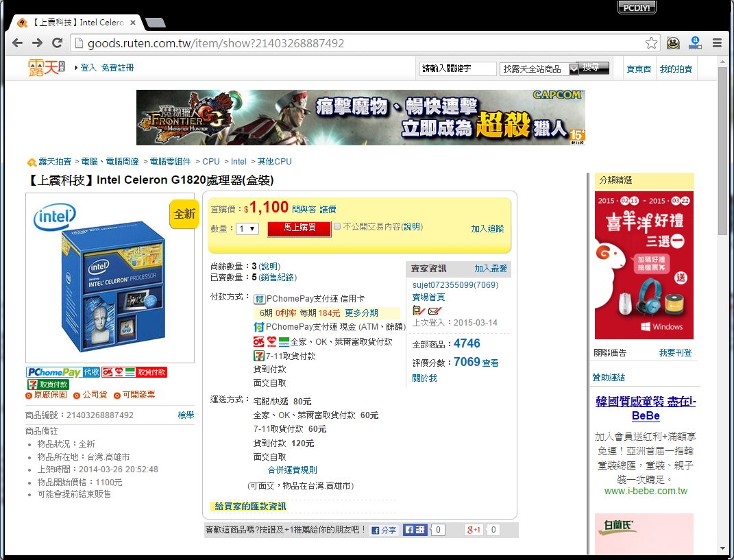Open 更多分期 installment options
Viewport: 734px width, 560px height.
coord(361,313)
